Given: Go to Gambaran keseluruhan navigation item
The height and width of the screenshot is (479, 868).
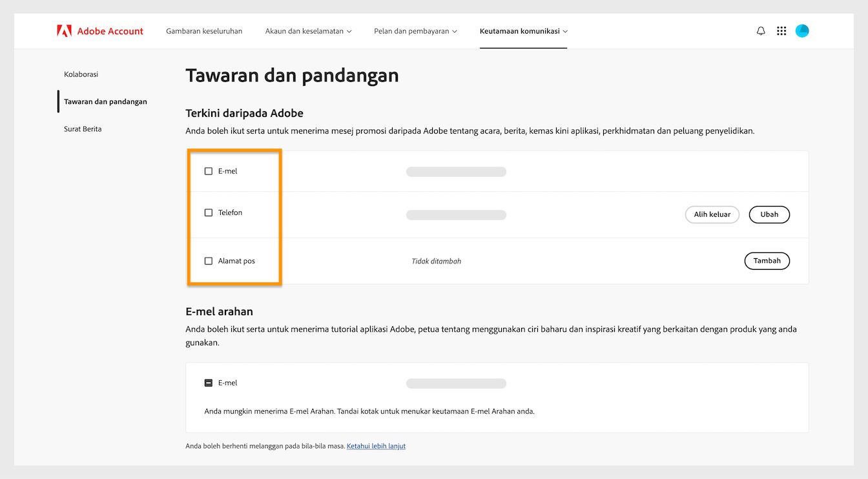Looking at the screenshot, I should click(204, 30).
